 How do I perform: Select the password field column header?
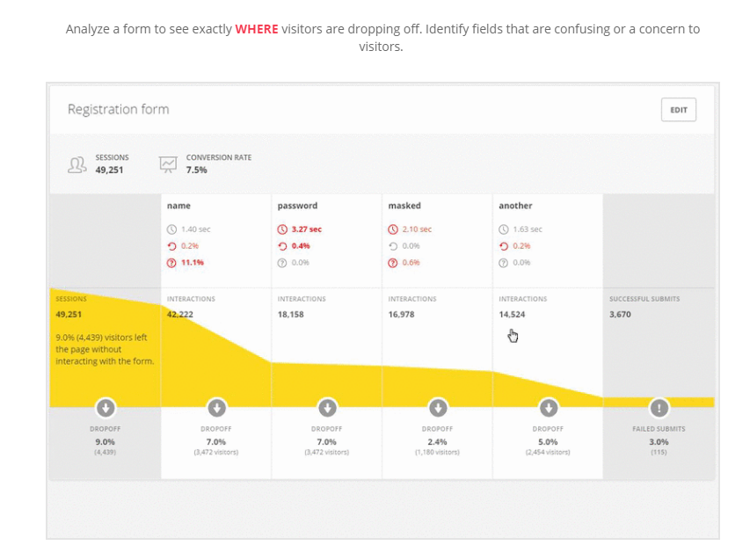click(x=297, y=206)
